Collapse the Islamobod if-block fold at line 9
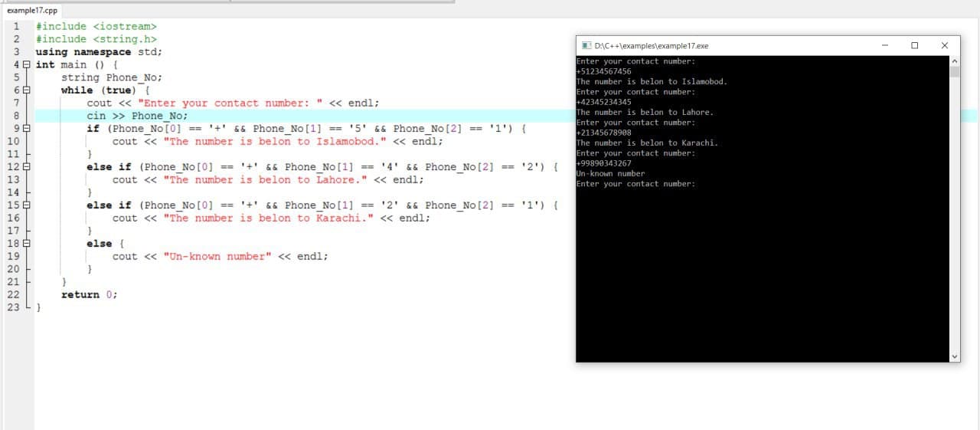 click(x=28, y=129)
